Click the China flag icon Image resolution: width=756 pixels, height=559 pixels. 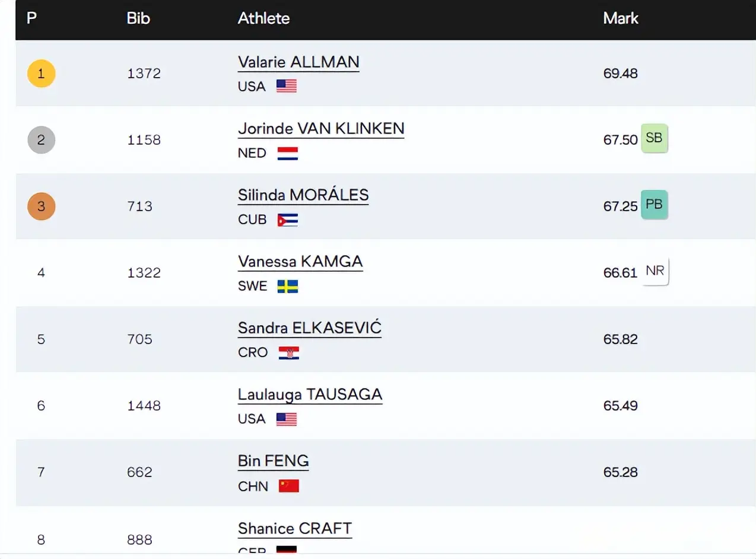click(289, 486)
